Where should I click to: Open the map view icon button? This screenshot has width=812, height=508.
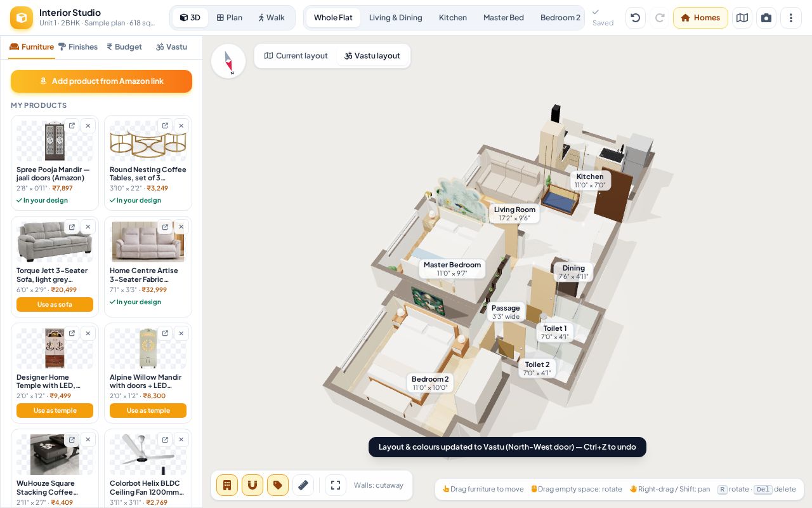coord(742,18)
